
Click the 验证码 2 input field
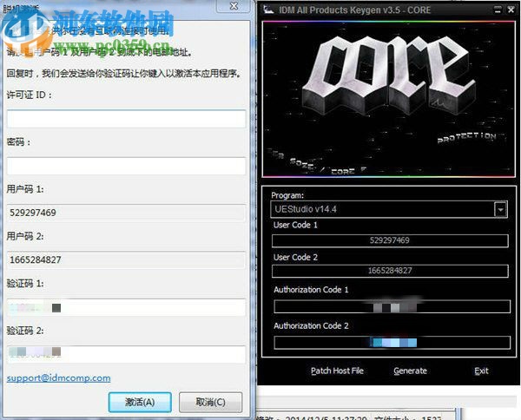126,354
